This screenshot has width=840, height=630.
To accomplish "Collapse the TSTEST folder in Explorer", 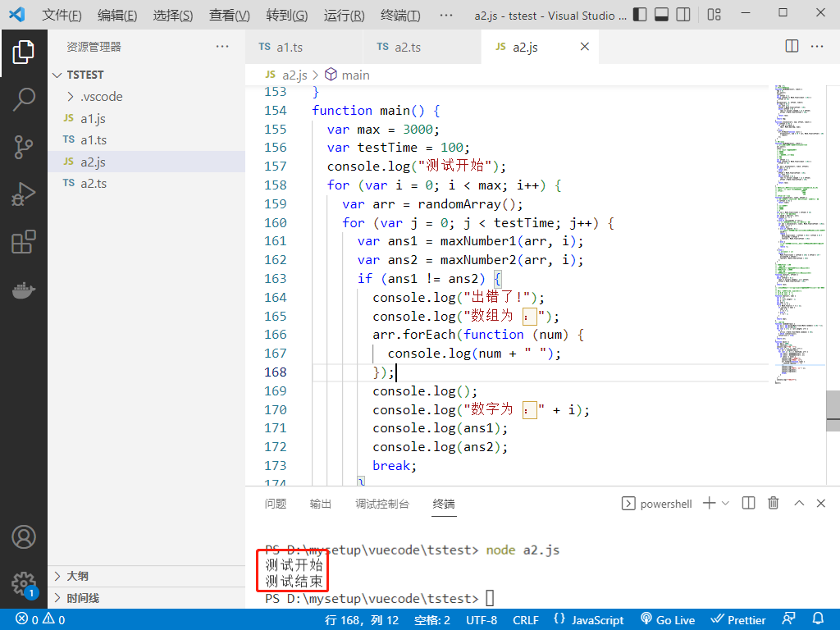I will pos(57,75).
